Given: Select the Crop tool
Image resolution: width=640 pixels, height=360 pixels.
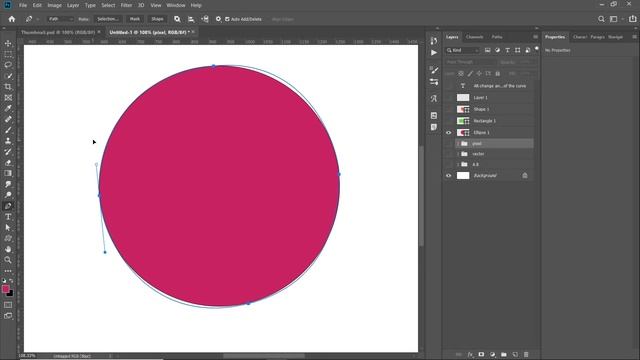Looking at the screenshot, I should click(x=8, y=87).
